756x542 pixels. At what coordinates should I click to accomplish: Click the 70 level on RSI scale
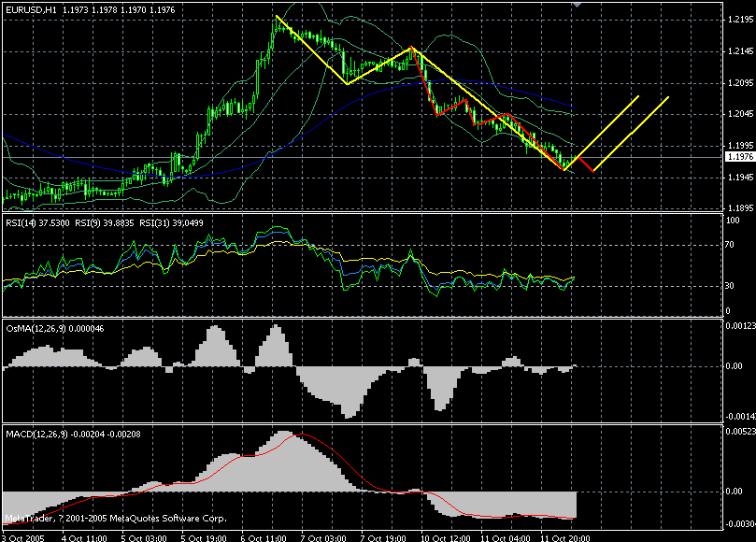(x=730, y=245)
